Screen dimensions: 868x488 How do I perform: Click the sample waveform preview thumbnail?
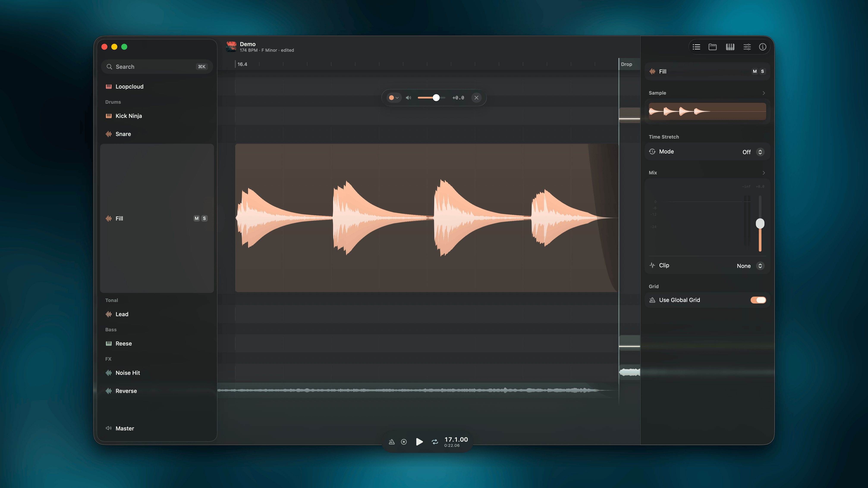click(x=707, y=111)
